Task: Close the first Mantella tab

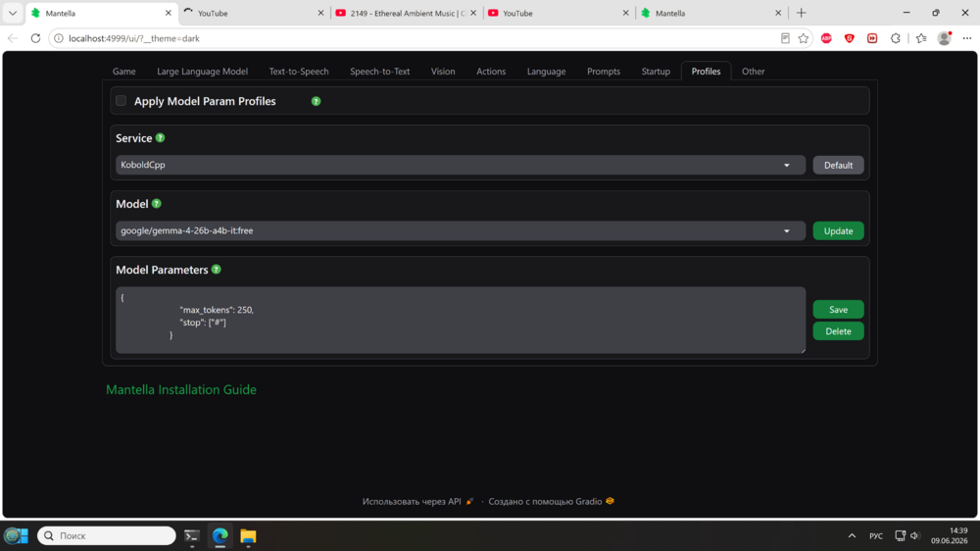Action: pos(169,13)
